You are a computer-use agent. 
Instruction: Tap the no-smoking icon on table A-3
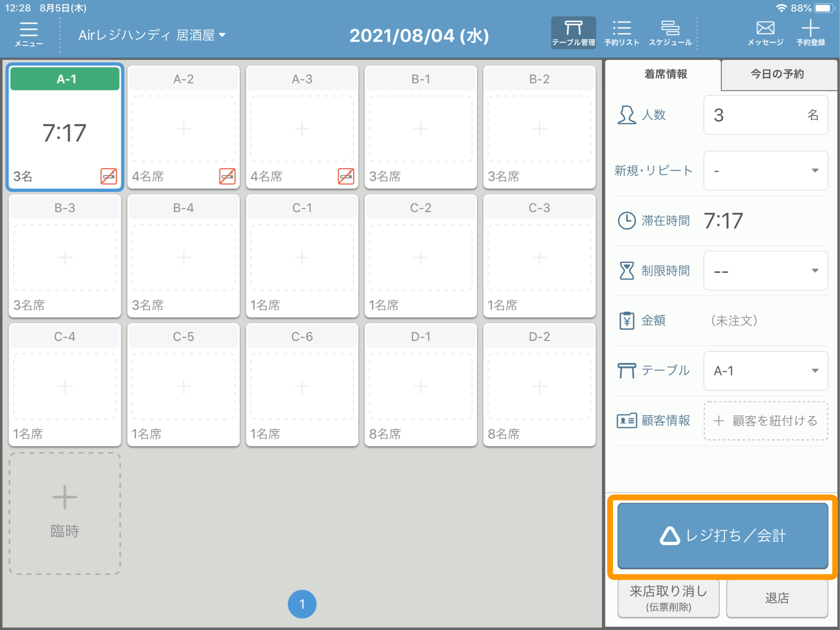tap(346, 176)
